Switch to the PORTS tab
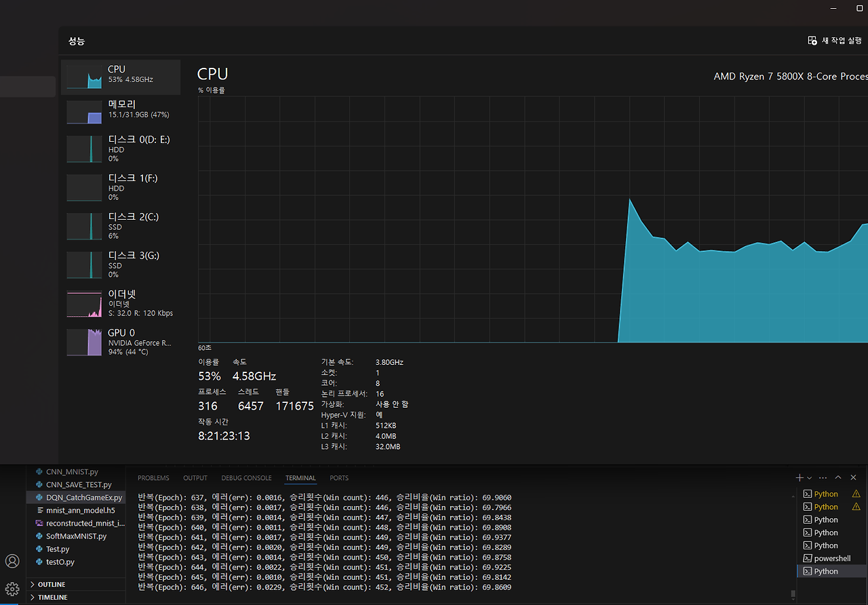This screenshot has width=868, height=605. point(339,478)
